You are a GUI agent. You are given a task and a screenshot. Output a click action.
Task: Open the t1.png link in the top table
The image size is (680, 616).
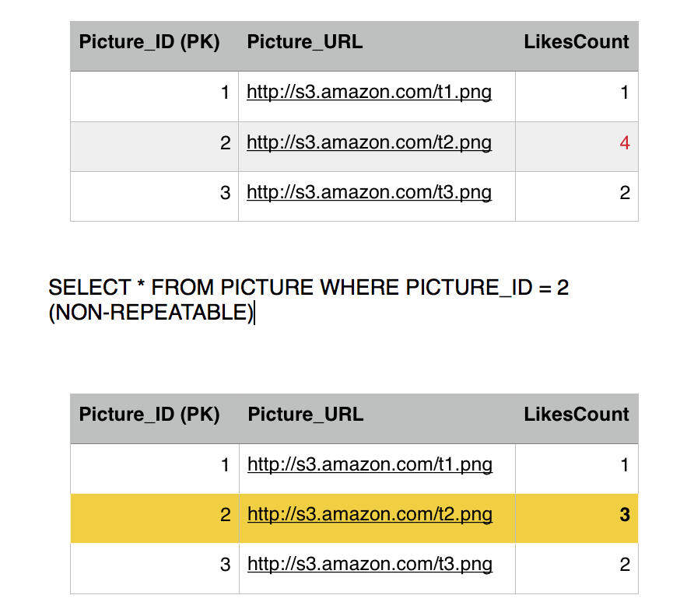(369, 93)
